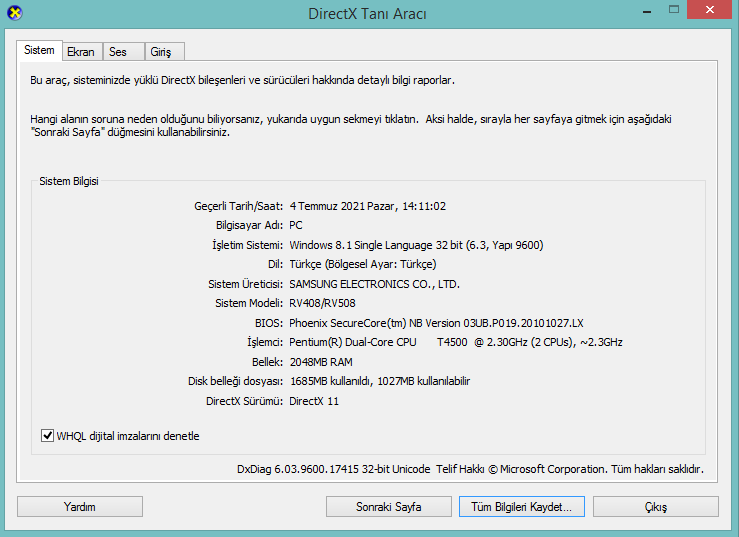This screenshot has height=537, width=739.
Task: Click the Sistem Üreticisi label
Action: click(x=246, y=284)
